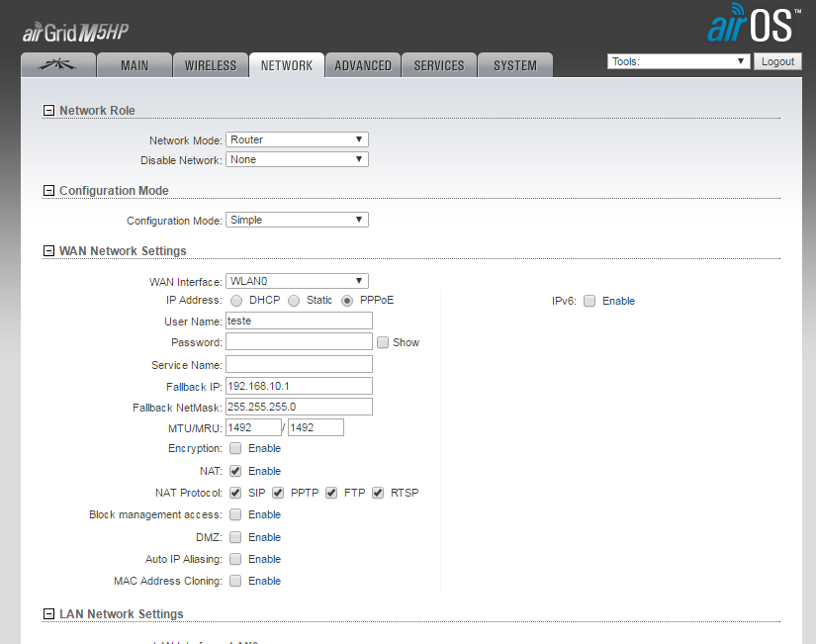Image resolution: width=816 pixels, height=644 pixels.
Task: Enable DMZ checkbox
Action: pos(235,537)
